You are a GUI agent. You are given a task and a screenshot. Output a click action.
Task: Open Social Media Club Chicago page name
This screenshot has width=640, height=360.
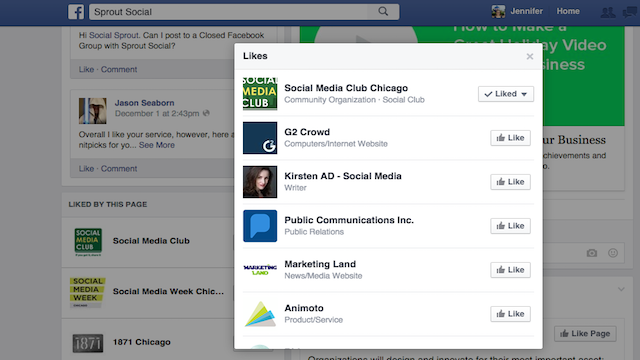pos(346,88)
